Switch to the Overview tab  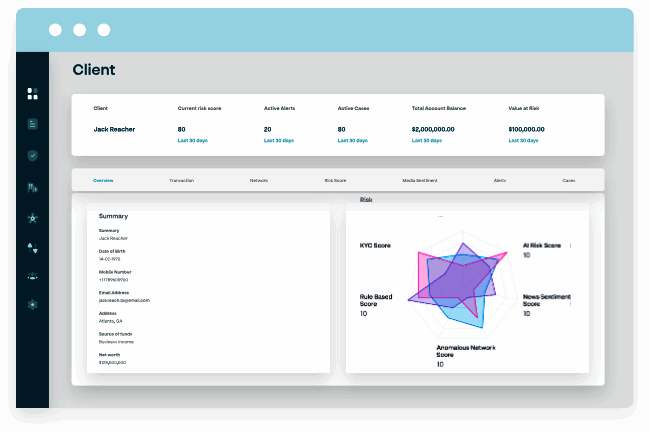click(103, 181)
